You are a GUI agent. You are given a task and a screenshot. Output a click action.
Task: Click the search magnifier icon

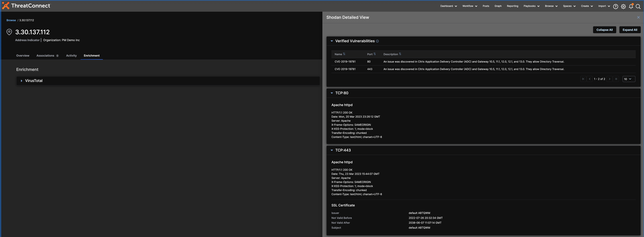pos(638,6)
